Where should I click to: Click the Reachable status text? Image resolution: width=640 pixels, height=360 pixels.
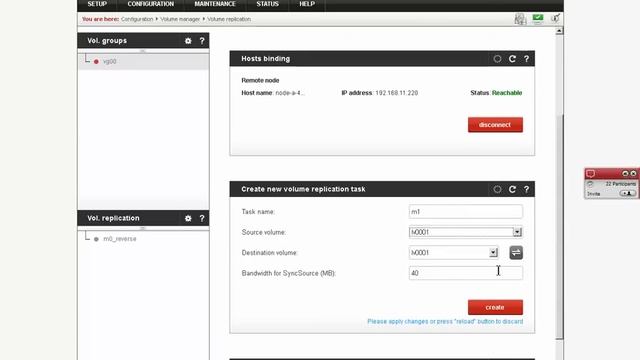[507, 93]
